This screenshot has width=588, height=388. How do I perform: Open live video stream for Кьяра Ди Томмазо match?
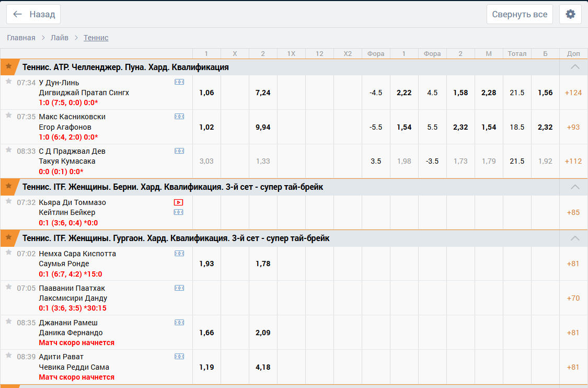(x=179, y=202)
